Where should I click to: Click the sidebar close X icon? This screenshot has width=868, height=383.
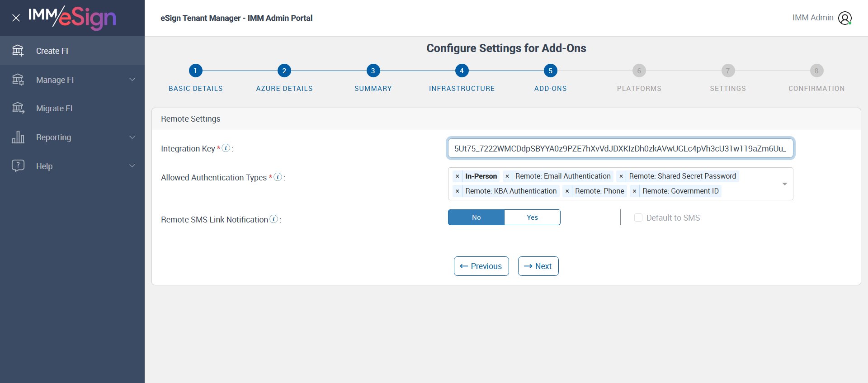click(x=16, y=18)
